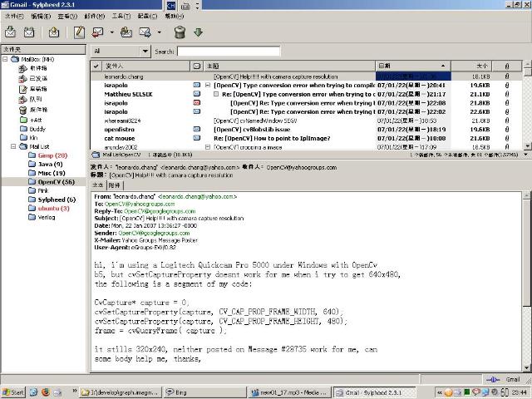Click the Reply-To OpenCV@googlegroups.com link
This screenshot has width=532, height=399.
click(x=160, y=211)
